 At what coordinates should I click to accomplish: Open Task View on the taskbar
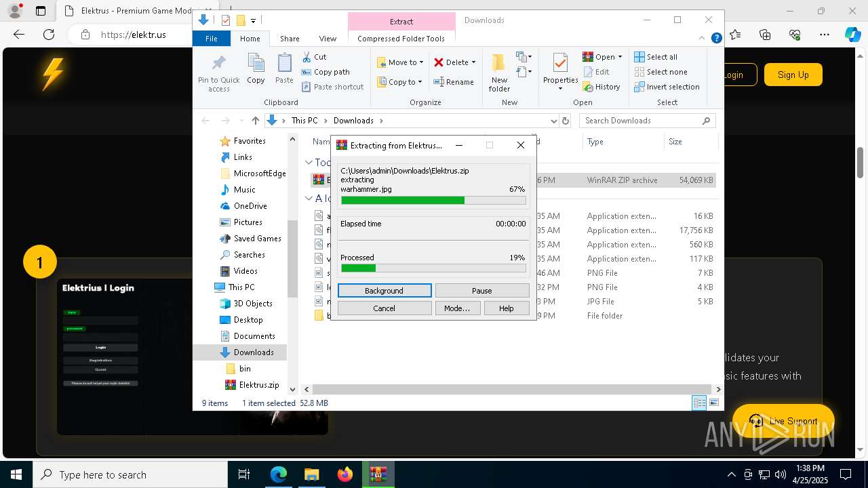pos(244,474)
